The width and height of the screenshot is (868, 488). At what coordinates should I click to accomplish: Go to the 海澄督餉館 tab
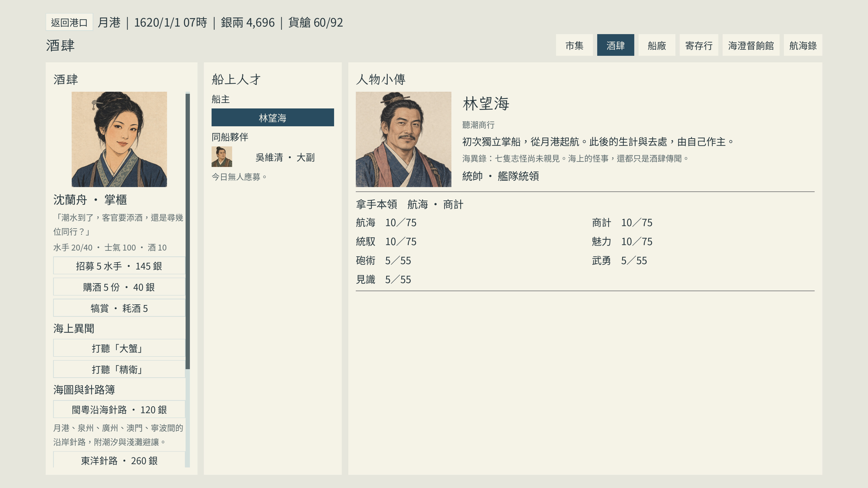751,45
